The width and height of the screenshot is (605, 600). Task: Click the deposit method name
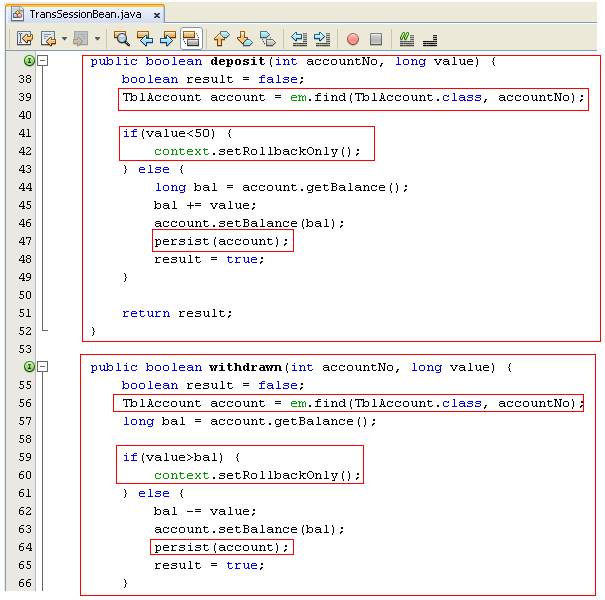click(238, 61)
